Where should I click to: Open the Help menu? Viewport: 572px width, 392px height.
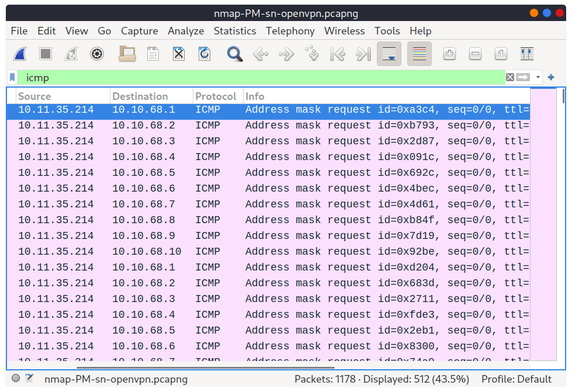[x=420, y=31]
